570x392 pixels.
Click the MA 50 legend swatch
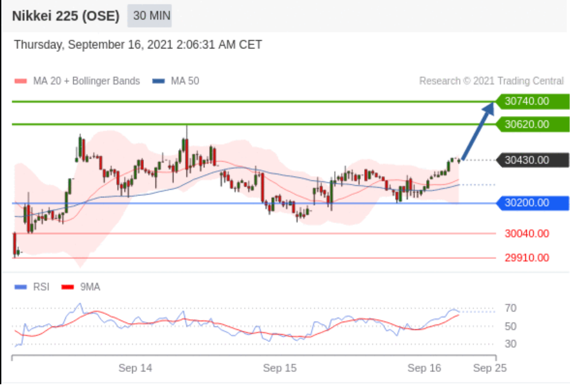coord(159,81)
